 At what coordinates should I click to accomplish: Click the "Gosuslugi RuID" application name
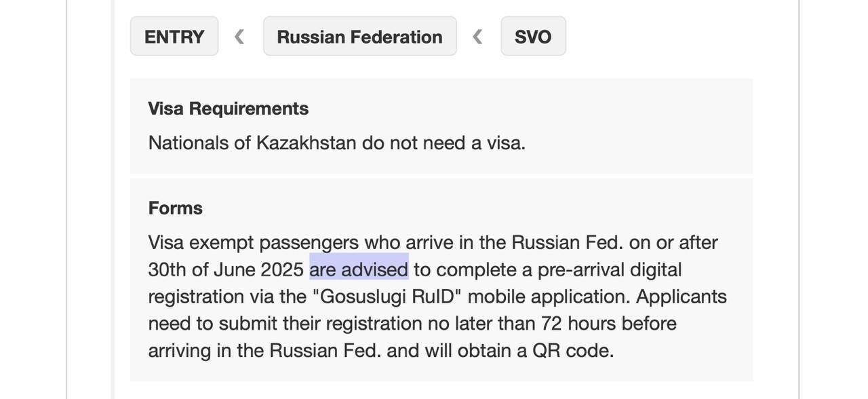pos(387,297)
